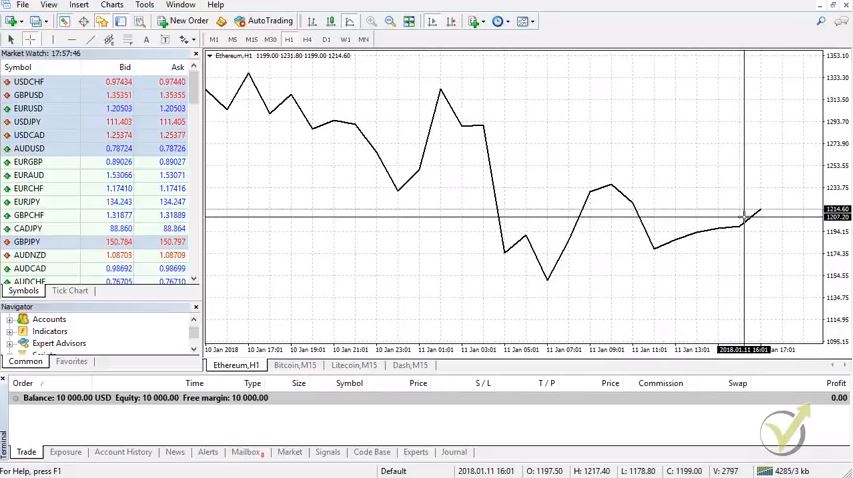
Task: Click the Profit column header
Action: (x=836, y=383)
